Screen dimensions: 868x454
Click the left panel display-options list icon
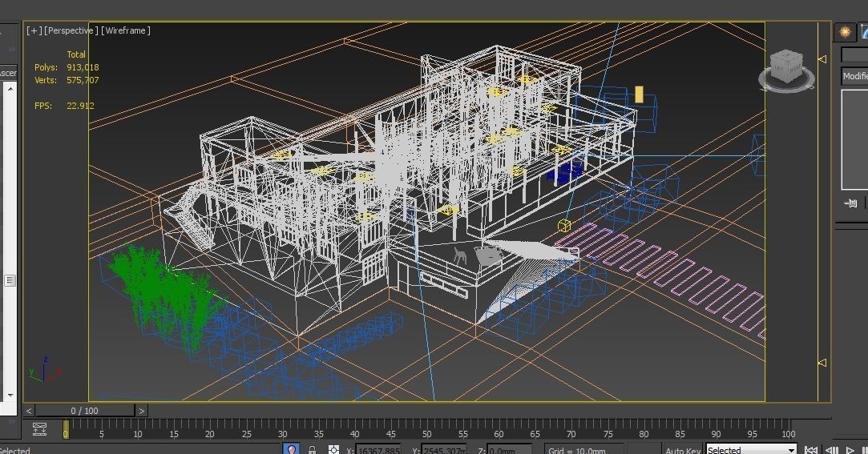point(10,280)
